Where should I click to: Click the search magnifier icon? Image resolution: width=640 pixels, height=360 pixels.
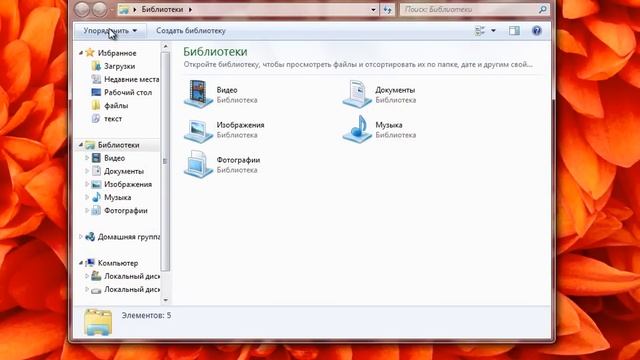pos(542,9)
